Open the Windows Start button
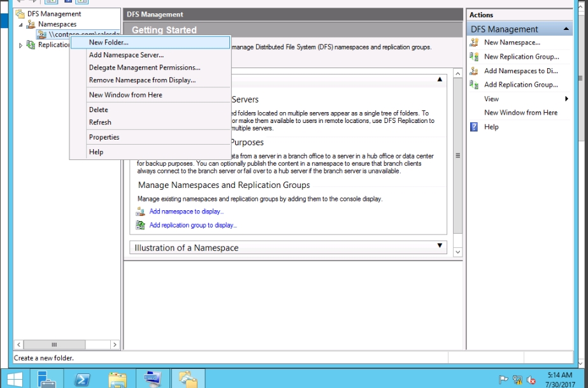Viewport: 588px width, 388px height. 15,379
